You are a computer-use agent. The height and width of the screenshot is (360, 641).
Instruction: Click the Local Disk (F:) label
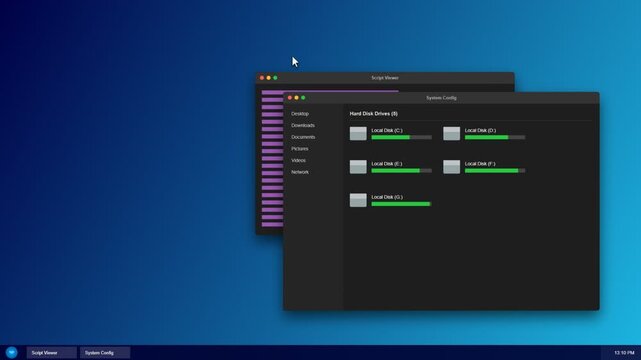coord(480,164)
